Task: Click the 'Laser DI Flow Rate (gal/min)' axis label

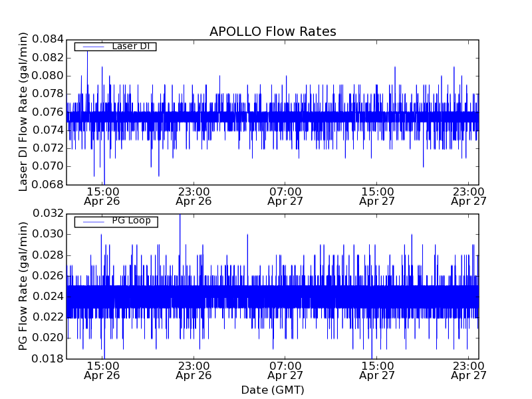Action: click(23, 112)
